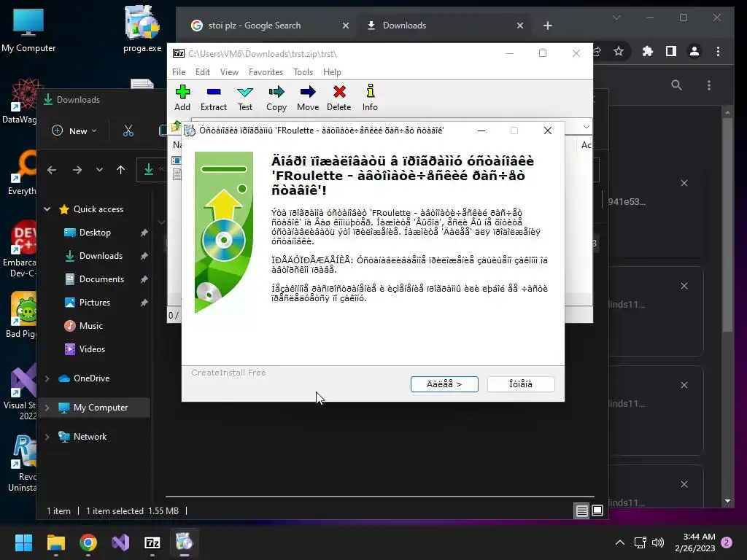Open the 7-Zip address bar dropdown
The image size is (747, 560).
pos(587,127)
